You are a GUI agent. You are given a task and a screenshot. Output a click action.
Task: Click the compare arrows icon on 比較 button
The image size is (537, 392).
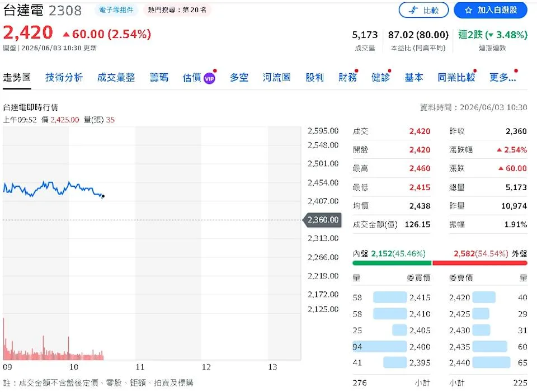(414, 10)
